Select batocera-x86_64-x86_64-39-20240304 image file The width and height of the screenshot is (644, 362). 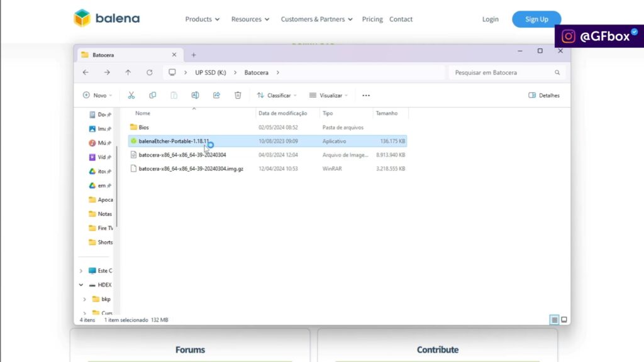coord(267,155)
